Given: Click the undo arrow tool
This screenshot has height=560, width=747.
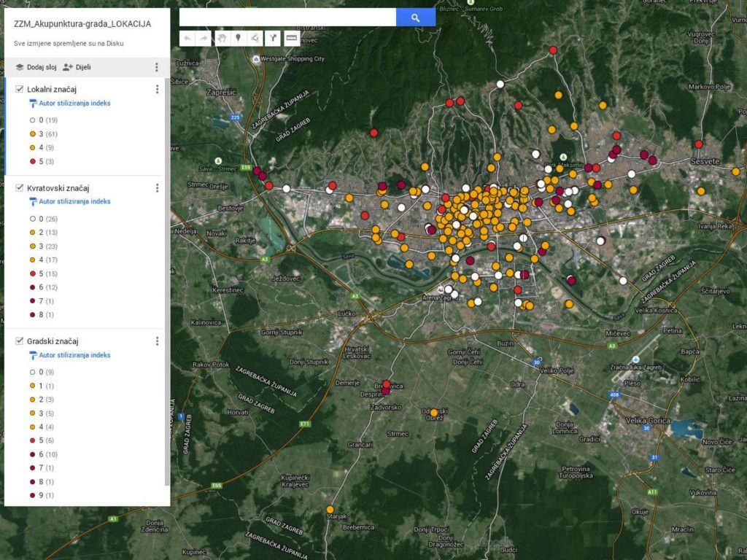Looking at the screenshot, I should [187, 38].
